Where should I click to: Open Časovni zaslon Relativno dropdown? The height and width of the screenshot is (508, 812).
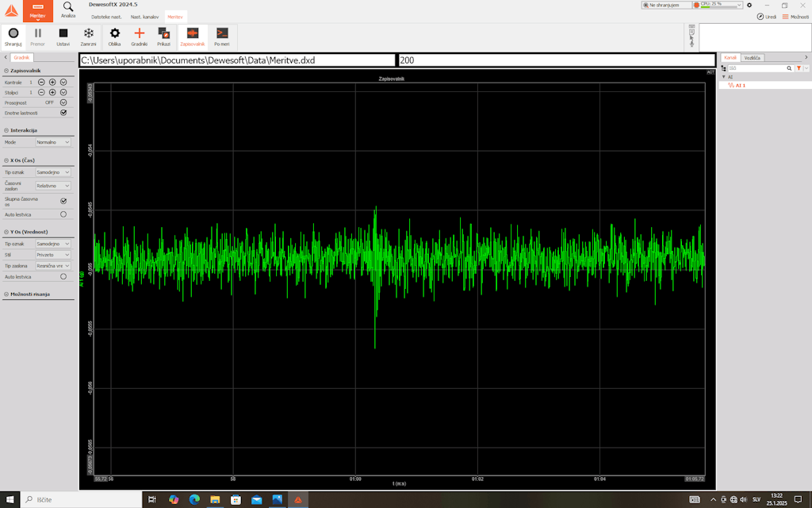click(53, 186)
